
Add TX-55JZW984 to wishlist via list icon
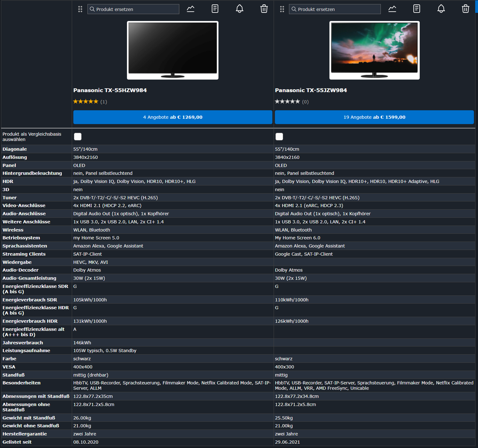pyautogui.click(x=417, y=9)
